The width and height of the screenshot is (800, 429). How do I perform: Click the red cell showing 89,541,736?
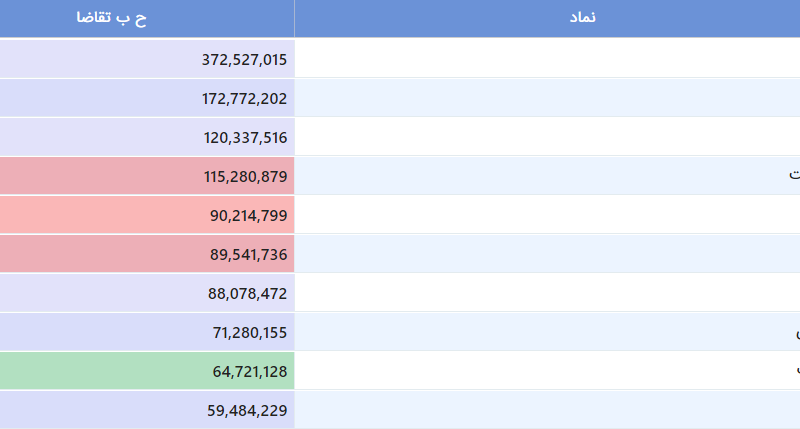(x=147, y=254)
